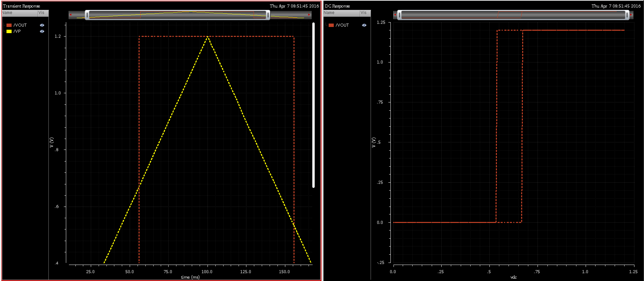The width and height of the screenshot is (644, 281).
Task: Click the vertical scrollbar beside Transient plot
Action: point(313,105)
